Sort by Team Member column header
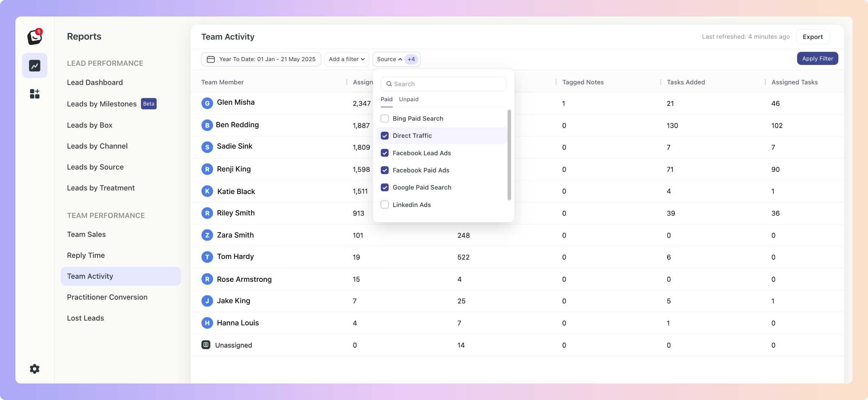Viewport: 868px width, 400px height. tap(223, 82)
